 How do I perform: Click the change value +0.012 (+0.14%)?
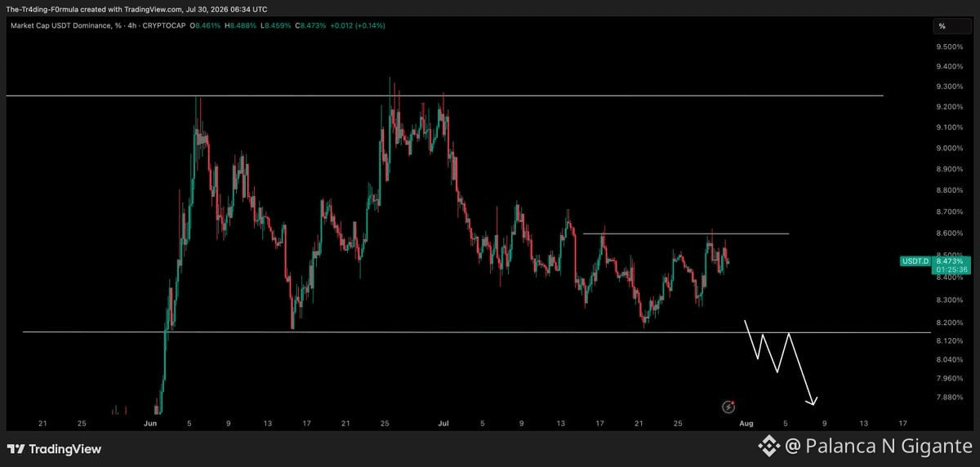point(359,26)
